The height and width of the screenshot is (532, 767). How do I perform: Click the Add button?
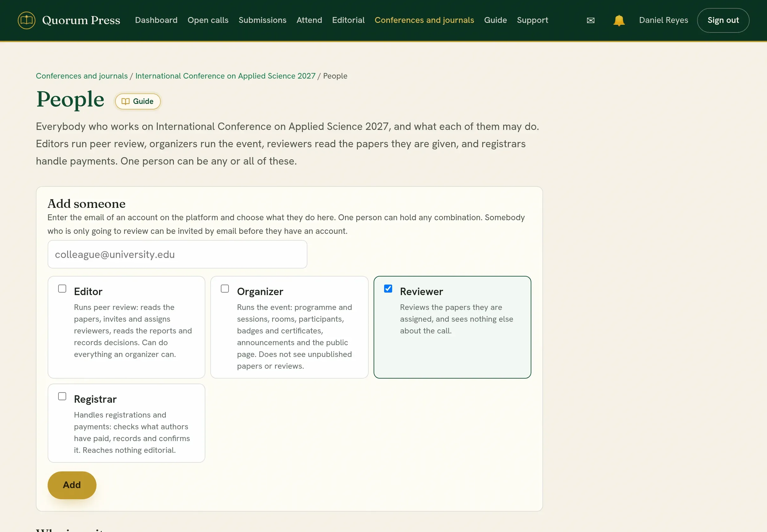pos(72,485)
